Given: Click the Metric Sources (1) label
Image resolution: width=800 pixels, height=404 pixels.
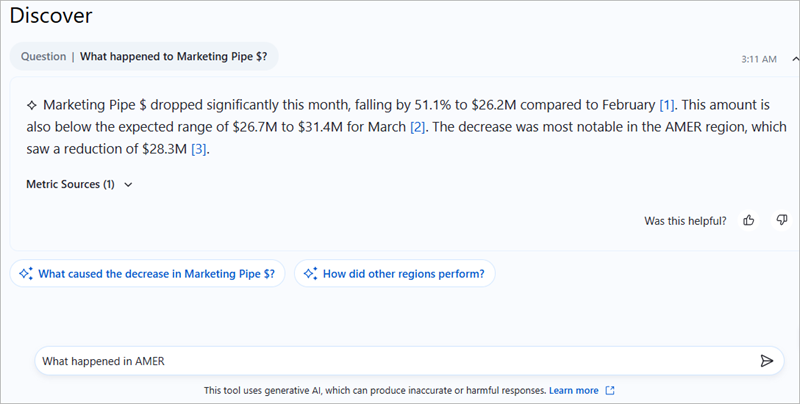Looking at the screenshot, I should click(x=70, y=185).
